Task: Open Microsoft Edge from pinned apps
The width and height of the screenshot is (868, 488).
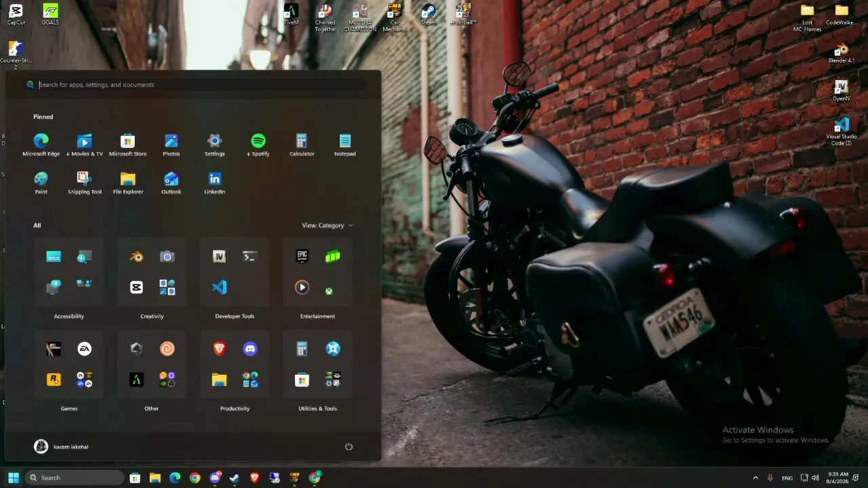Action: pos(41,145)
